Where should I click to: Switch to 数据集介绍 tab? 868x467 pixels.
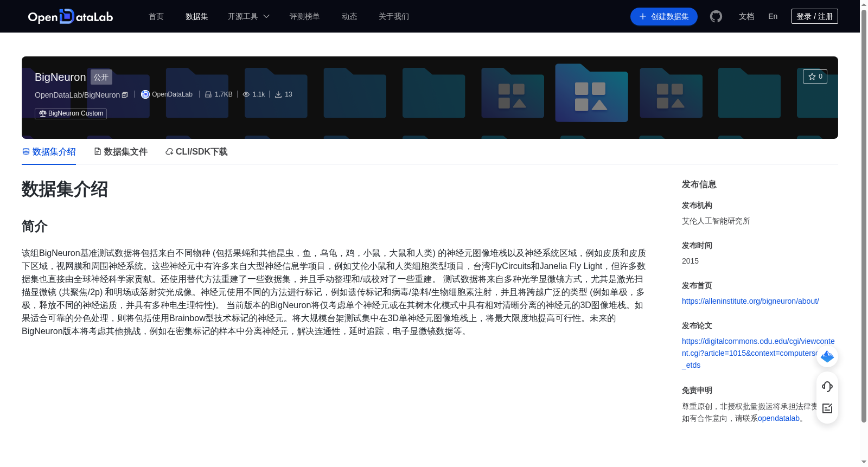[49, 152]
